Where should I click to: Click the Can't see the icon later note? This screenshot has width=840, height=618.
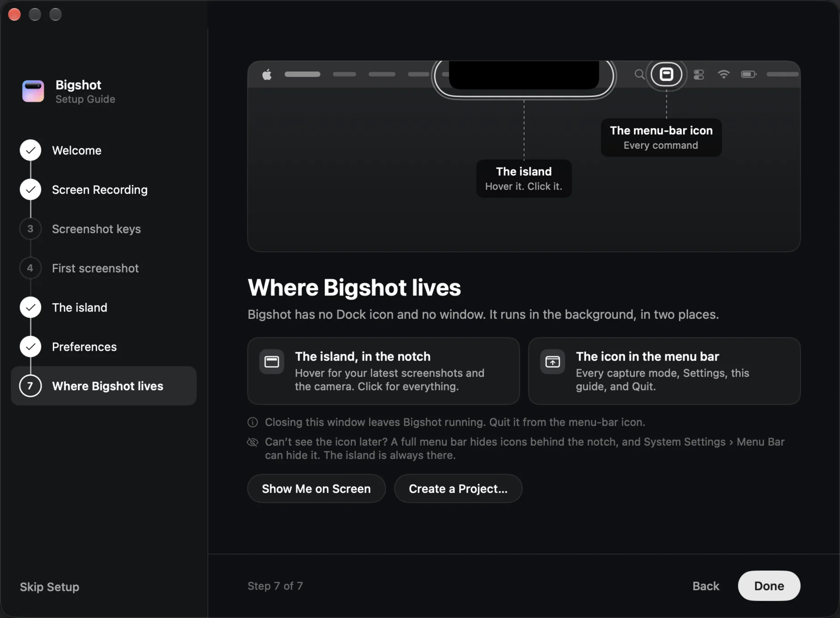coord(525,449)
